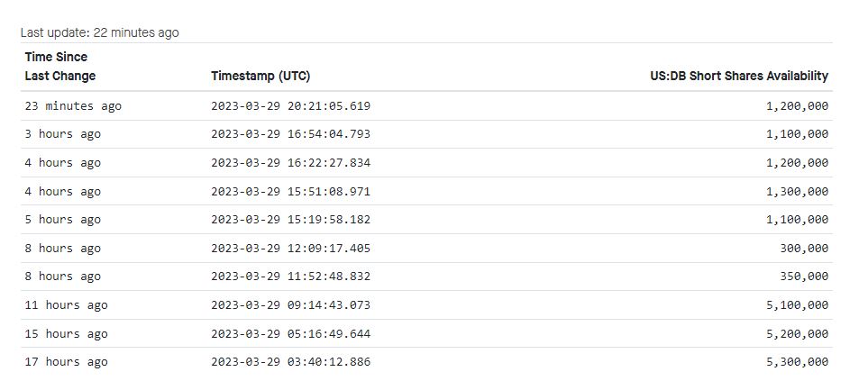Select the '11 hours ago' cell
This screenshot has width=868, height=390.
(x=66, y=305)
